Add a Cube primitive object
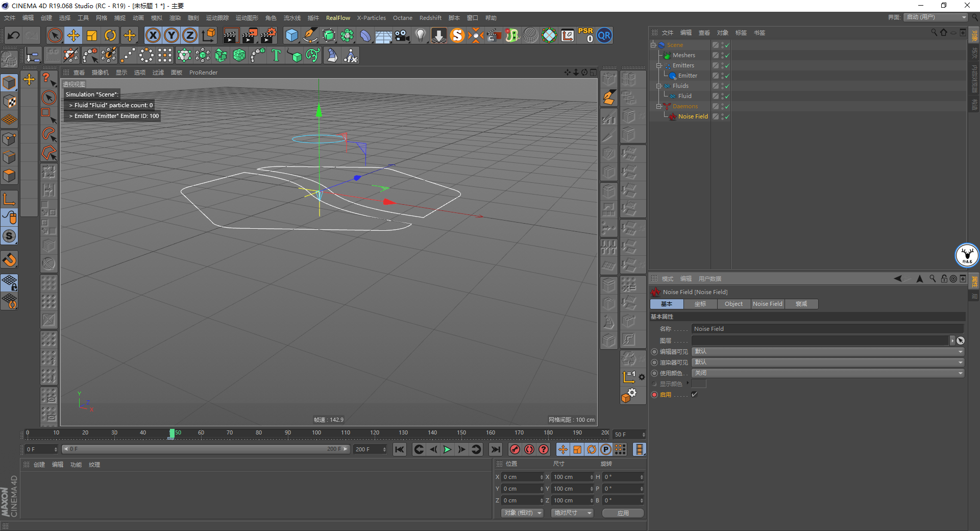 (291, 35)
